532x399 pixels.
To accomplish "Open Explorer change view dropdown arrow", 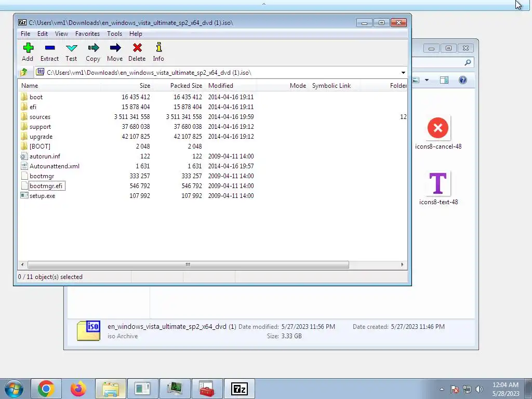I will coord(427,80).
